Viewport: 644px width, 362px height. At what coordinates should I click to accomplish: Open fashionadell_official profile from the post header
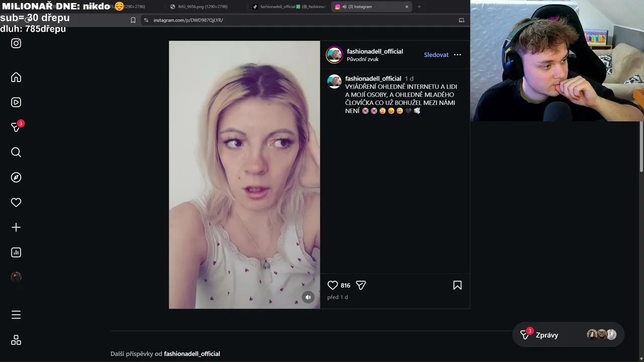(x=375, y=51)
